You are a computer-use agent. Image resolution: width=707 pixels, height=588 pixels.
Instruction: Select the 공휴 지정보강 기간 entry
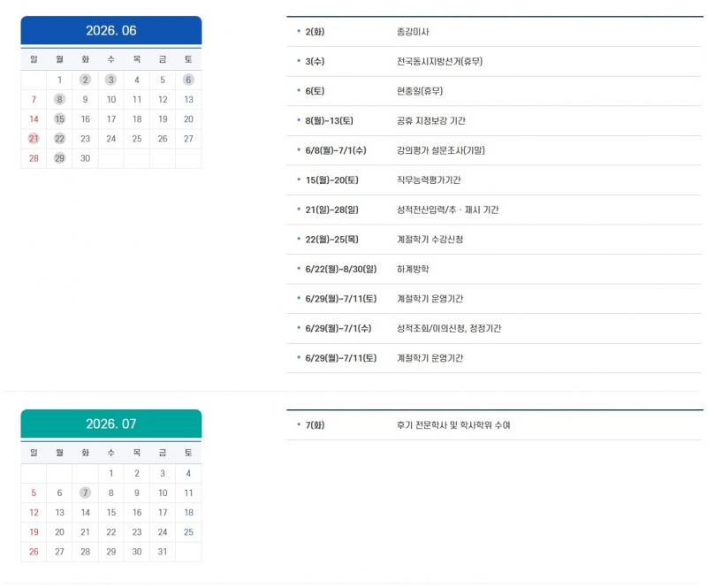pyautogui.click(x=431, y=121)
